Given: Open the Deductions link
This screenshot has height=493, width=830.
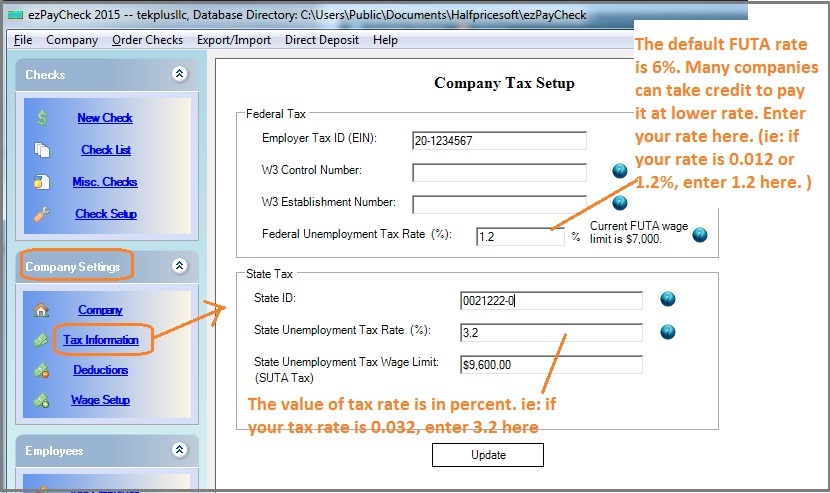Looking at the screenshot, I should coord(100,370).
